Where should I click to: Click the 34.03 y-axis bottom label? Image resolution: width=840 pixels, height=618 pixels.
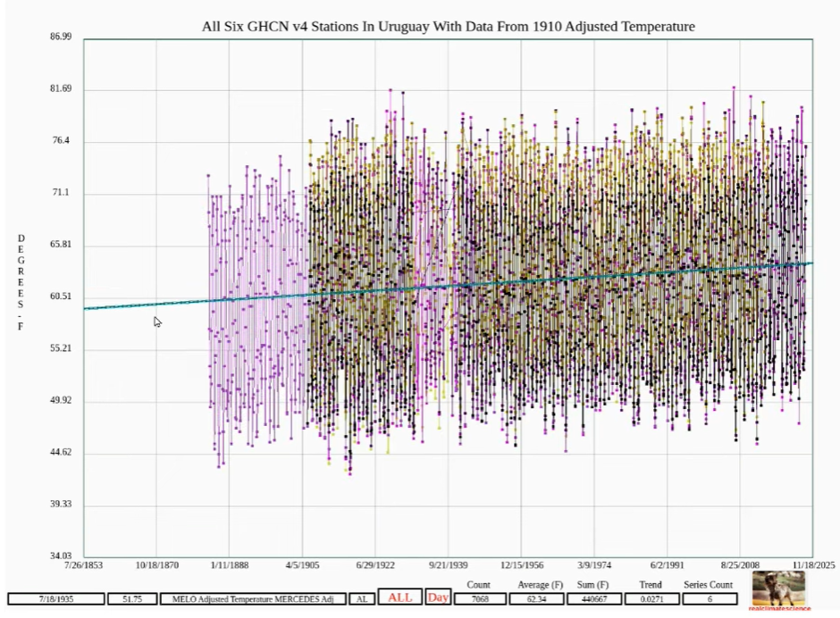click(61, 555)
